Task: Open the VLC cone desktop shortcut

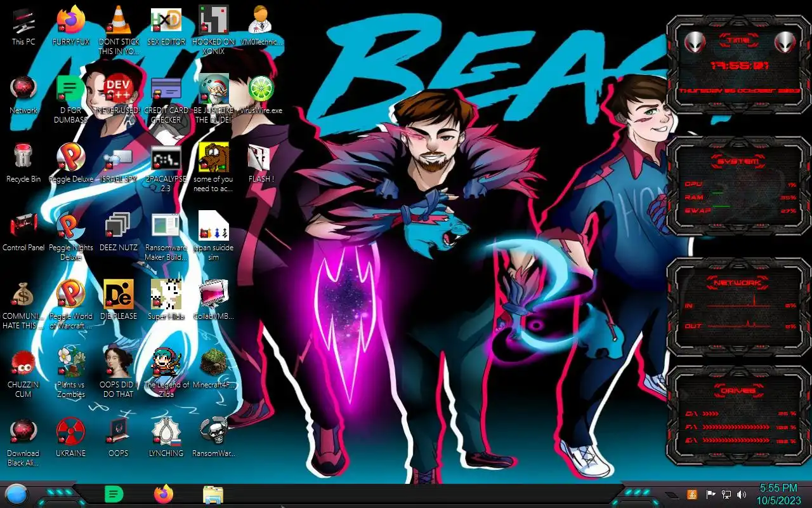Action: point(119,31)
